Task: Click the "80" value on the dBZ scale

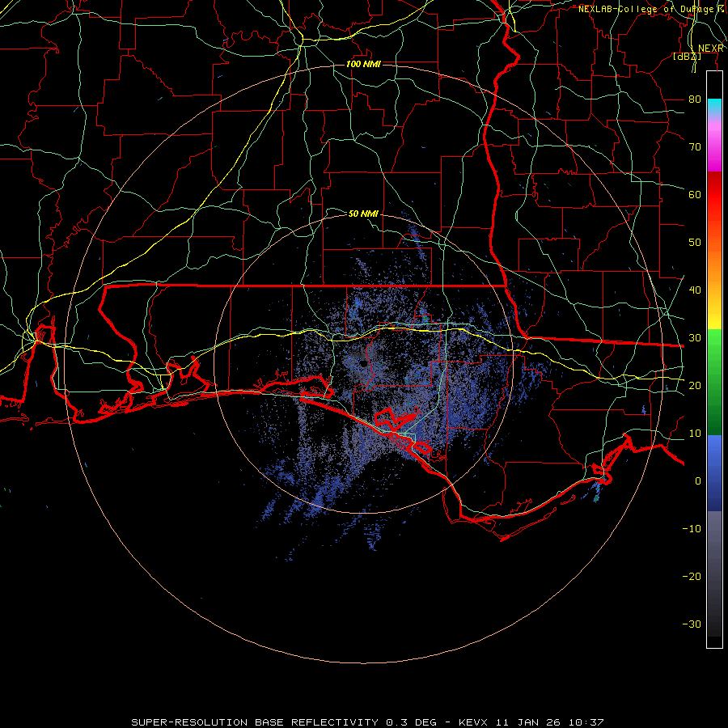Action: (x=695, y=99)
